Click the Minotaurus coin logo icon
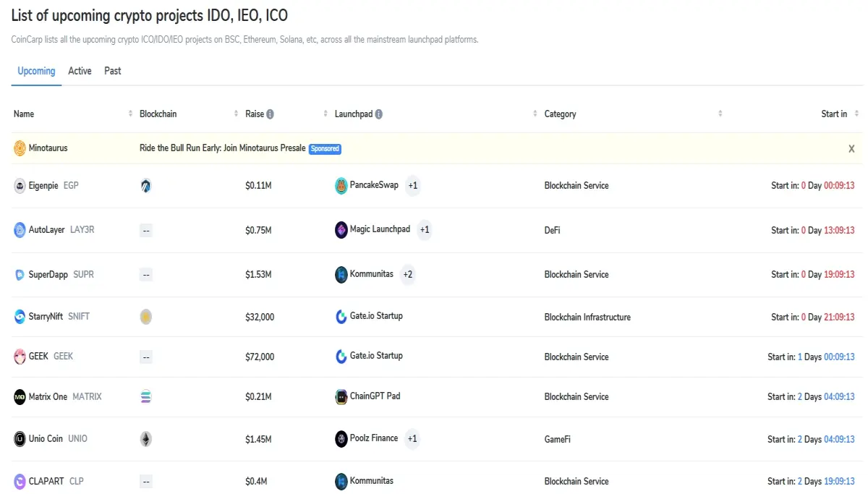This screenshot has width=868, height=494. [20, 148]
